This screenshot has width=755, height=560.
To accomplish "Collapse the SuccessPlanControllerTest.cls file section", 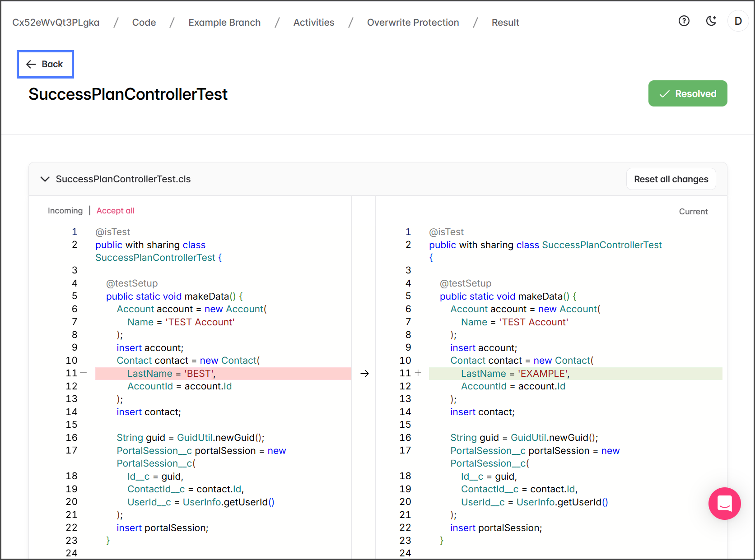I will (x=45, y=179).
